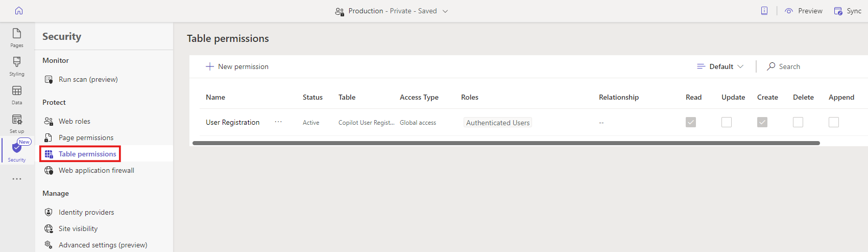This screenshot has width=868, height=252.
Task: Select Identity providers under Manage
Action: click(x=86, y=212)
